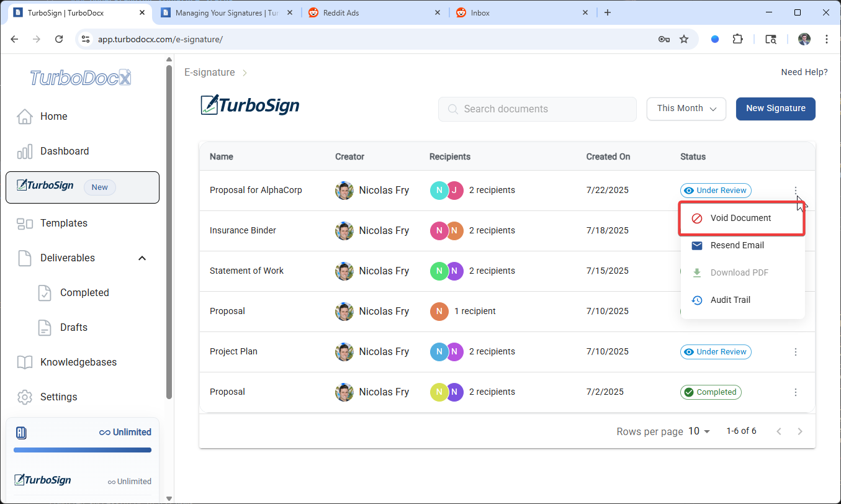Select the TurboSign sidebar entry

click(x=82, y=187)
